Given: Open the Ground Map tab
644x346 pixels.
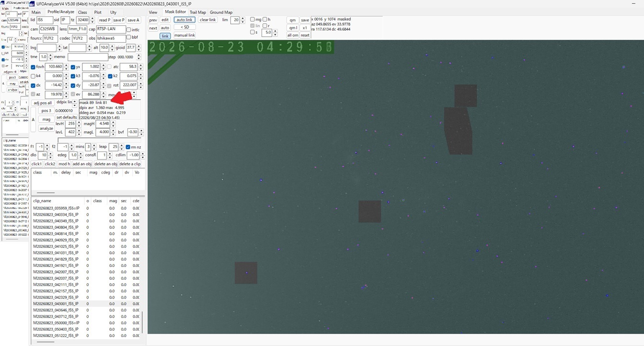Looking at the screenshot, I should (x=221, y=12).
